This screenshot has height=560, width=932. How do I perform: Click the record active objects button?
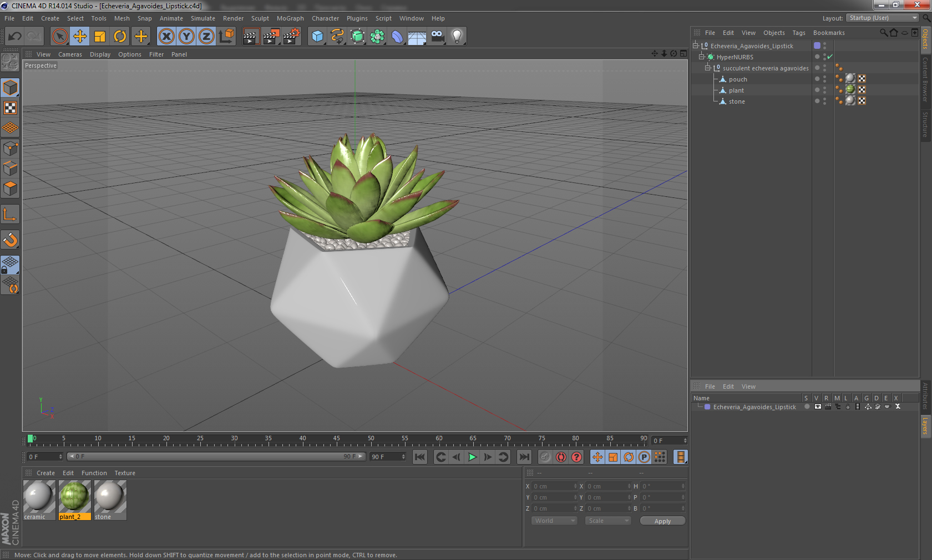tap(545, 457)
